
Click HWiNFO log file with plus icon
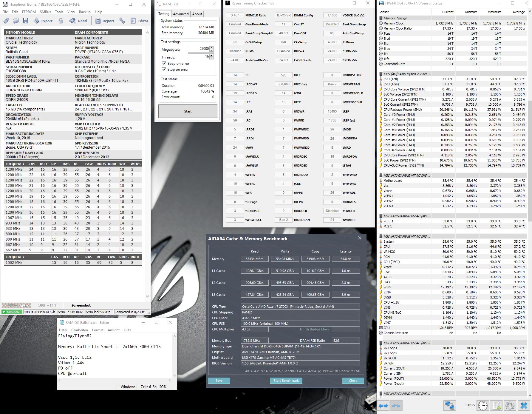point(497,406)
